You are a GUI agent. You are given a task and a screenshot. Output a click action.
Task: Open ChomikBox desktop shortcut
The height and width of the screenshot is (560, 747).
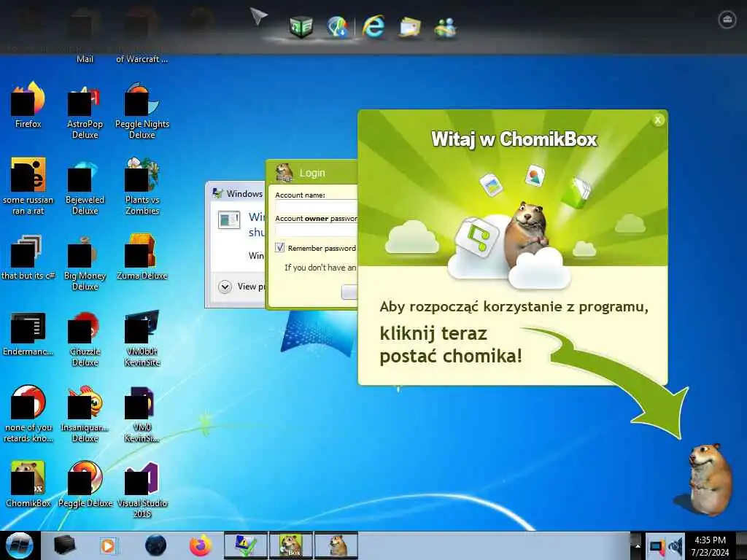click(28, 483)
